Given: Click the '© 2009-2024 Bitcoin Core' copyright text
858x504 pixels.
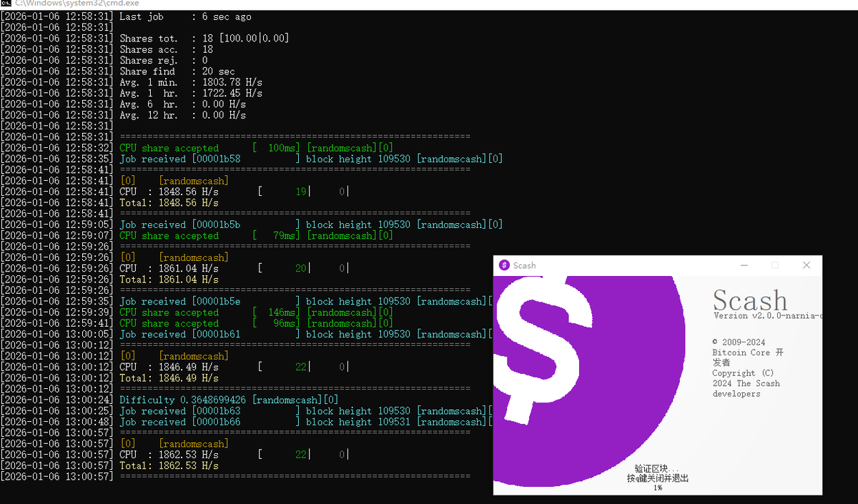Looking at the screenshot, I should coord(748,352).
